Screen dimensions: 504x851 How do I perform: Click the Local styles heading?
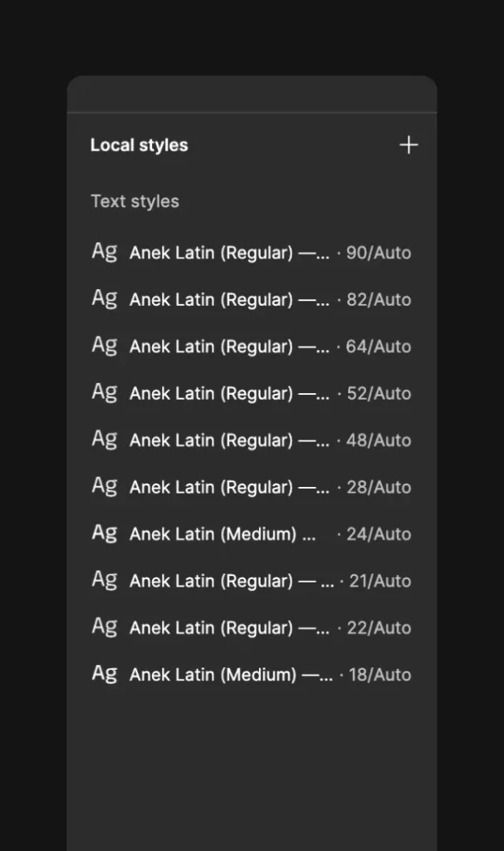click(139, 145)
